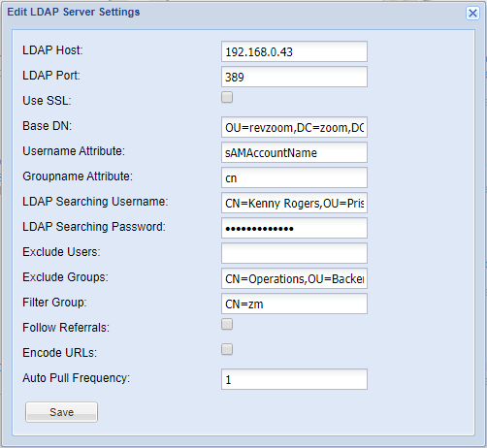Click the Save button
Screen dimensions: 487x448
coord(61,412)
